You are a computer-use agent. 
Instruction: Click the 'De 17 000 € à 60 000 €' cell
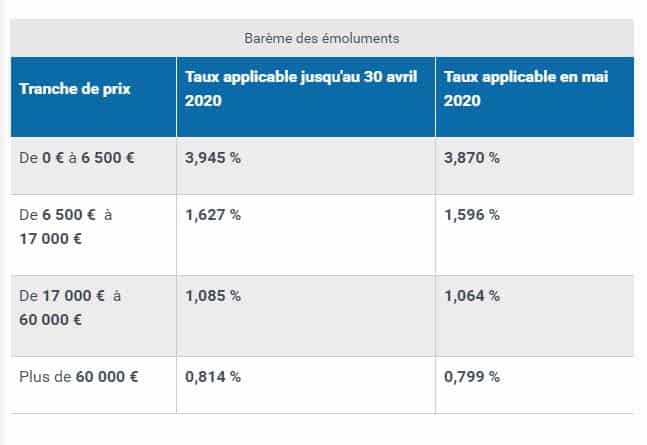coord(68,308)
